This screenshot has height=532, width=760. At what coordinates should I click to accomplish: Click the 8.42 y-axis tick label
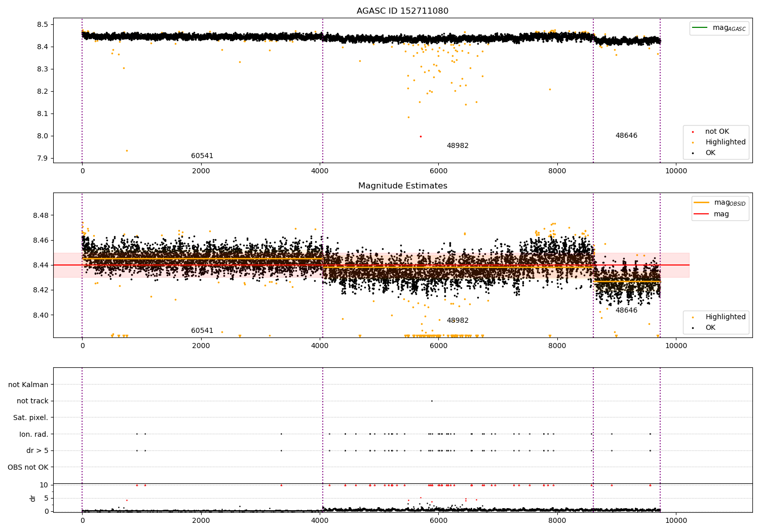41,290
